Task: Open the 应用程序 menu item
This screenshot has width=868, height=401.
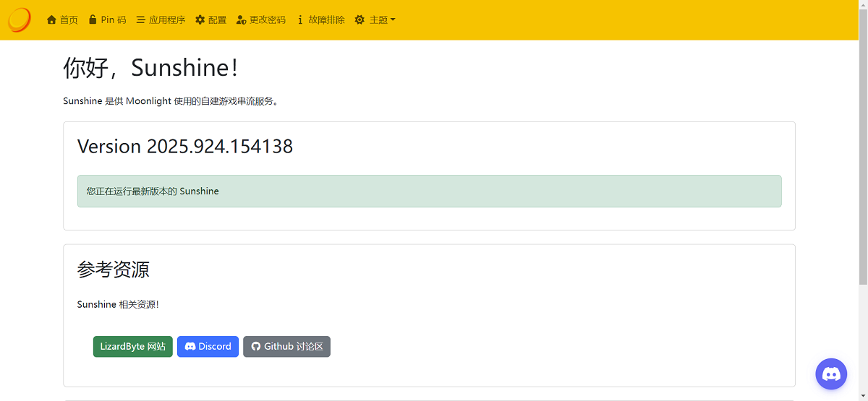Action: [x=167, y=20]
